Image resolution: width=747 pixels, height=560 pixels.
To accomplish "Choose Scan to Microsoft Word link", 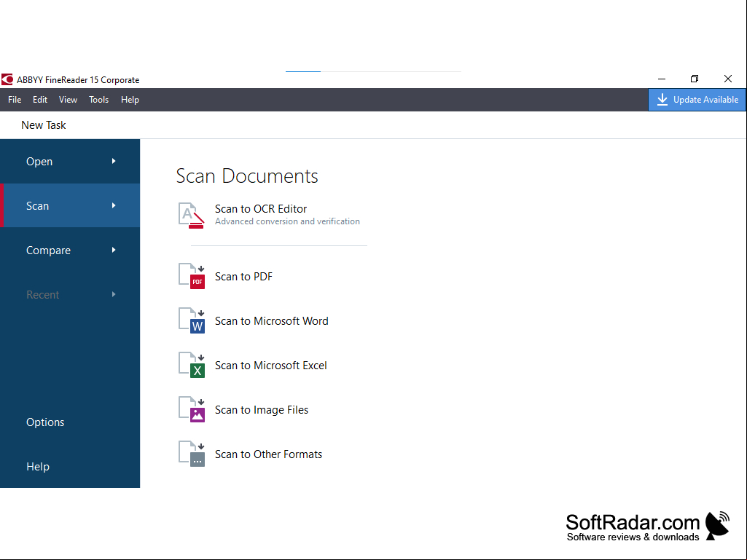I will pyautogui.click(x=272, y=321).
